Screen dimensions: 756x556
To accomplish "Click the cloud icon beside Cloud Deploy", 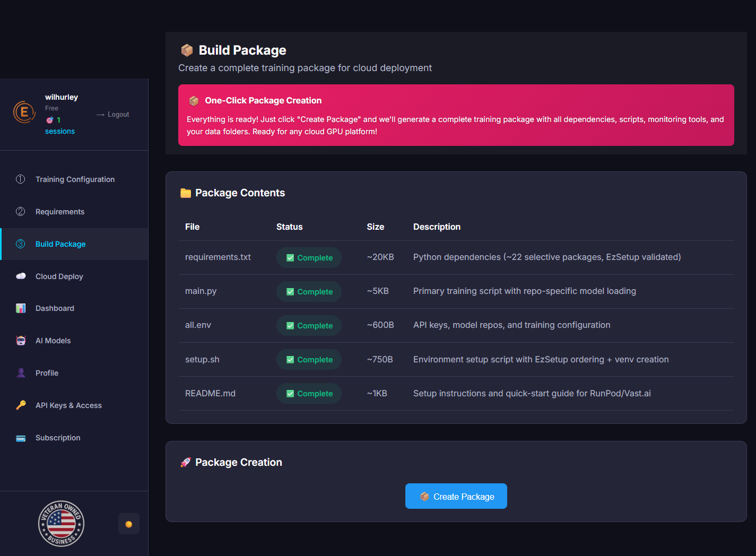I will [x=21, y=276].
